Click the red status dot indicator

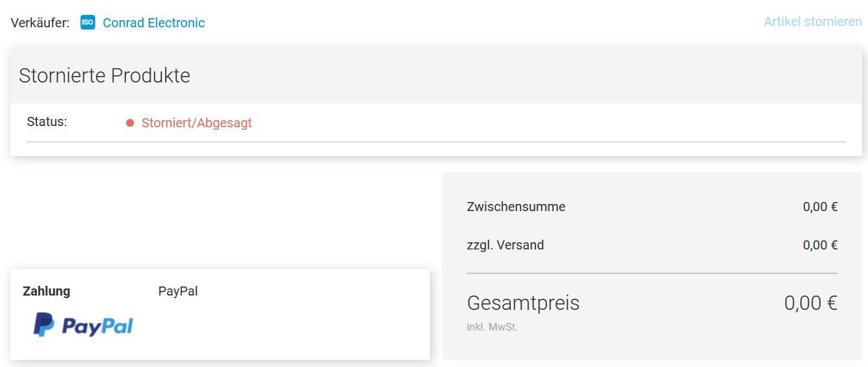pyautogui.click(x=130, y=123)
